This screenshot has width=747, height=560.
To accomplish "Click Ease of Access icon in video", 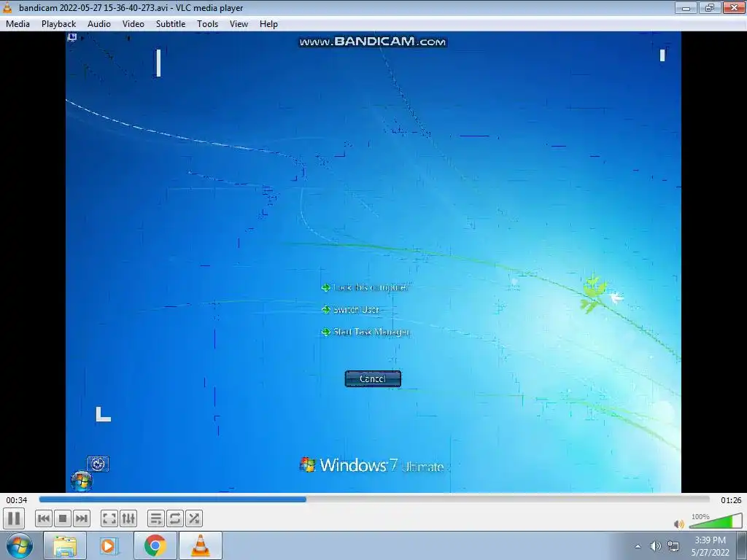I will coord(98,464).
